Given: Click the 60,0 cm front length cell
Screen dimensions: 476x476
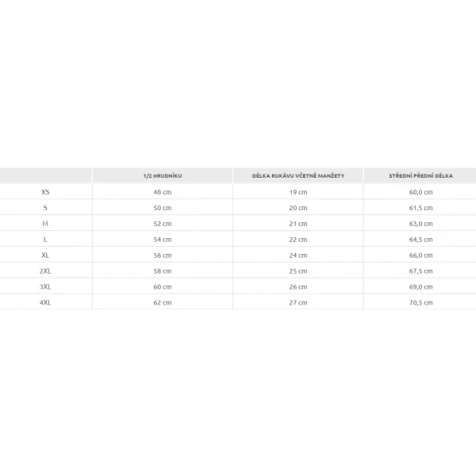Looking at the screenshot, I should pyautogui.click(x=420, y=192).
